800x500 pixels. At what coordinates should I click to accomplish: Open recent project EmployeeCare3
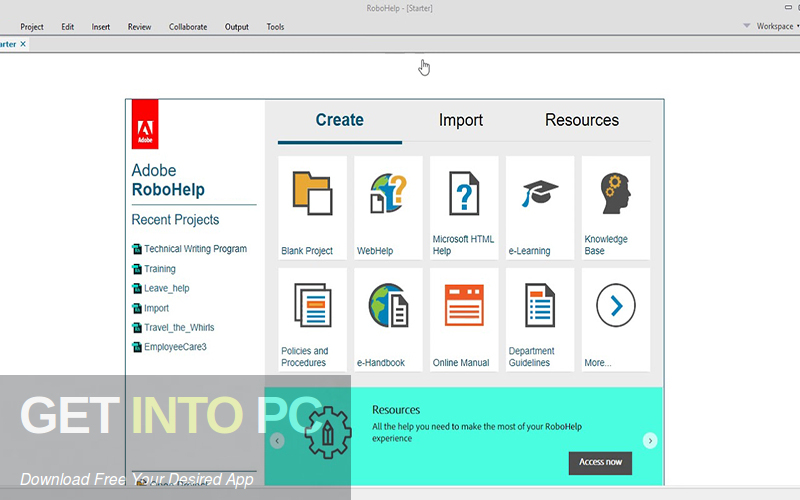pyautogui.click(x=175, y=347)
